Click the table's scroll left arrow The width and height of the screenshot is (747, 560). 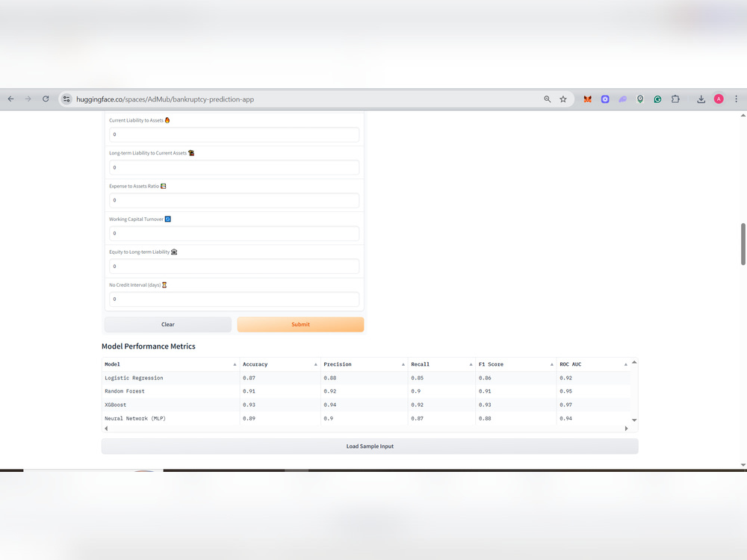[106, 429]
